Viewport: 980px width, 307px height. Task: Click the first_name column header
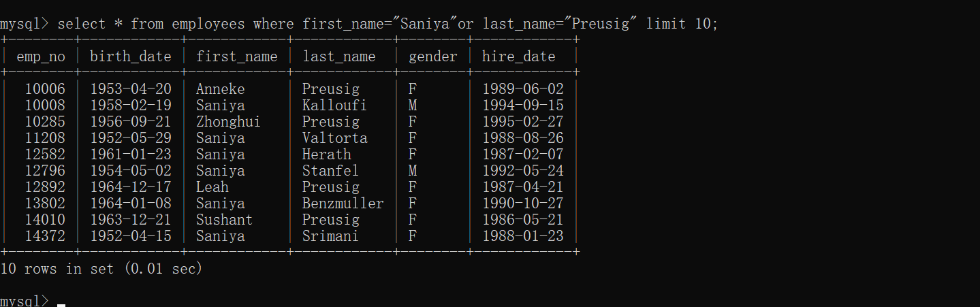tap(237, 56)
